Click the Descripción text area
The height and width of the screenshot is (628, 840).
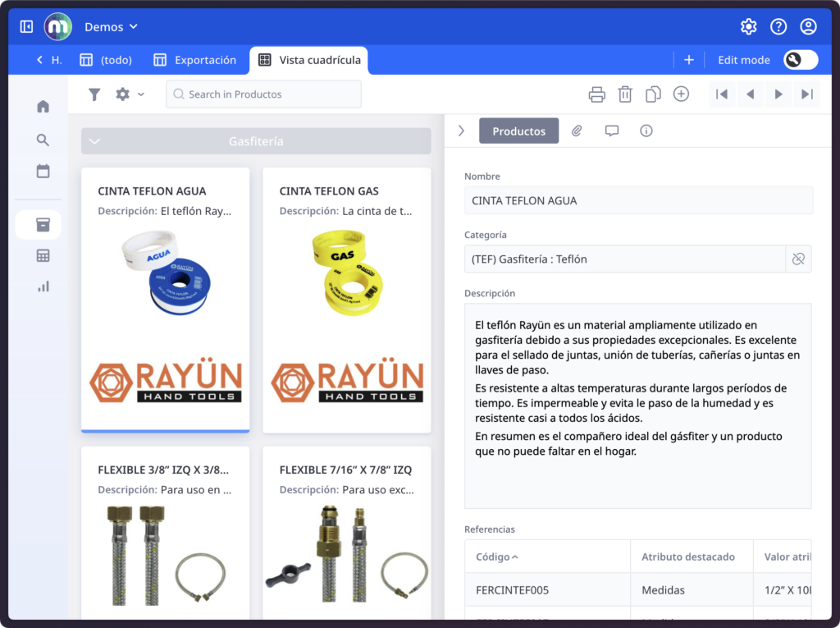(x=637, y=406)
